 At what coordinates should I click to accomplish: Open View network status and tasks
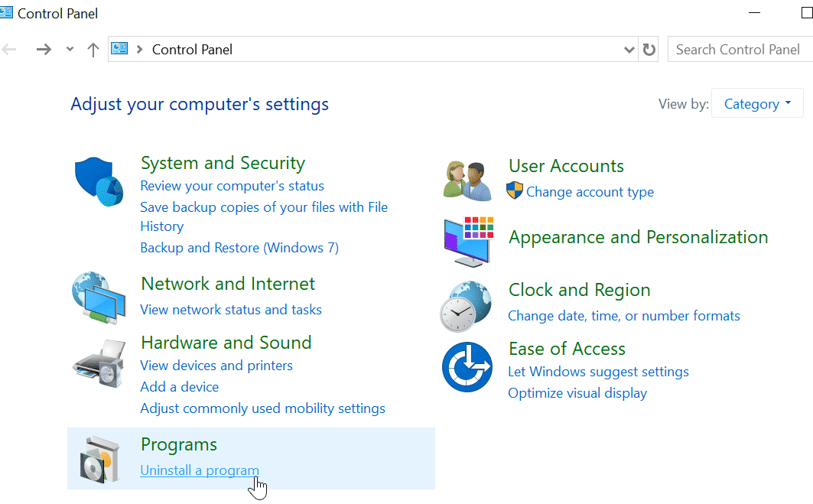[231, 310]
